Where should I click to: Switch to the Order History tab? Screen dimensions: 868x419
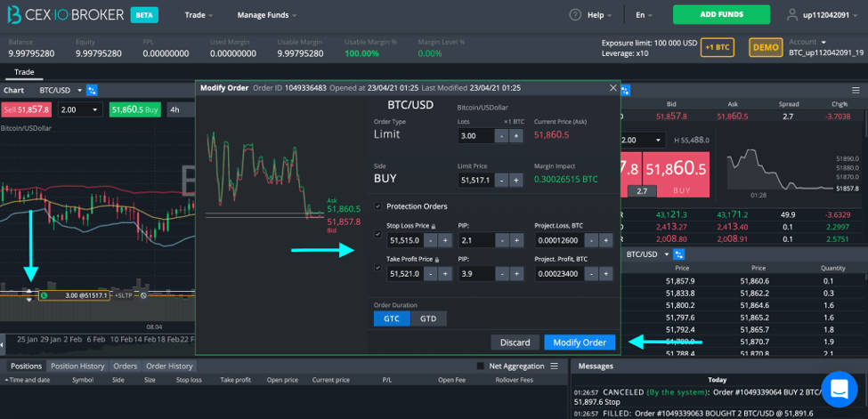169,366
